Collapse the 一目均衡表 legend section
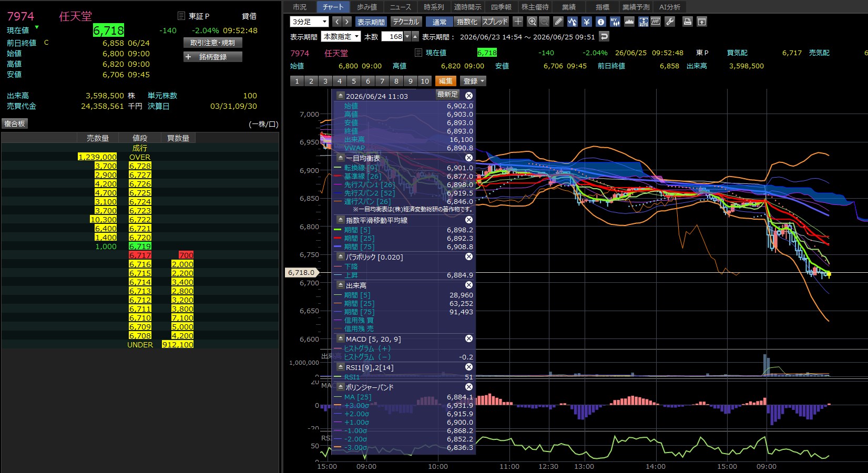Screen dimensions: 868x473 (x=340, y=158)
